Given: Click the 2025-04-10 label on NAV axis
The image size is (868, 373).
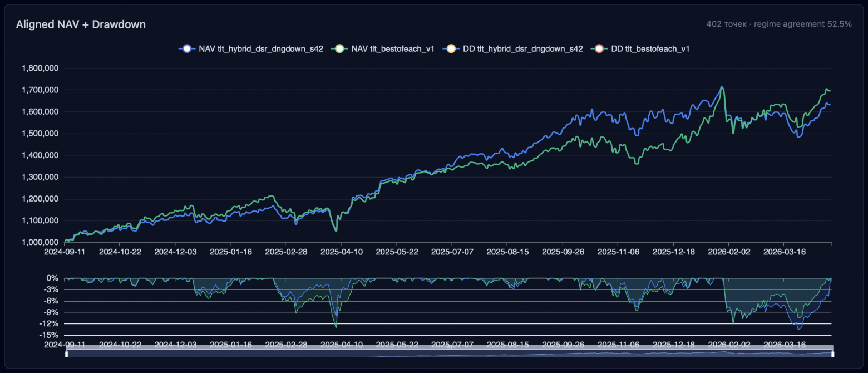Looking at the screenshot, I should [342, 252].
